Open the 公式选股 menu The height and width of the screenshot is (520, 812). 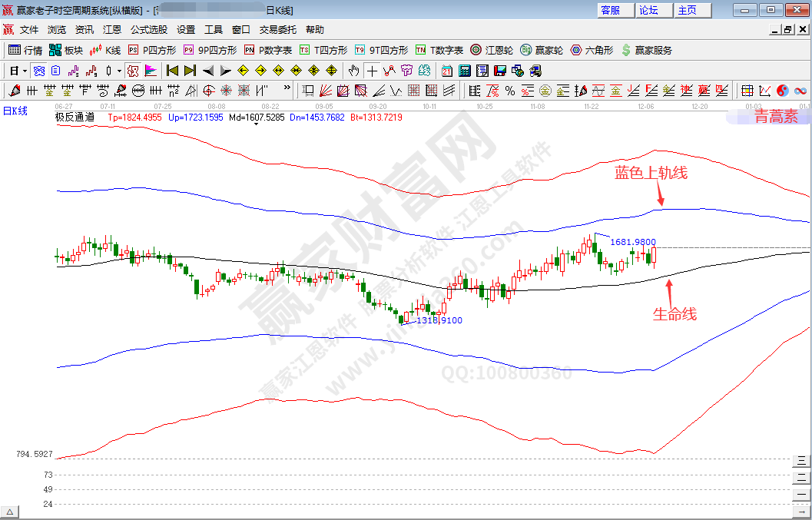click(x=148, y=29)
